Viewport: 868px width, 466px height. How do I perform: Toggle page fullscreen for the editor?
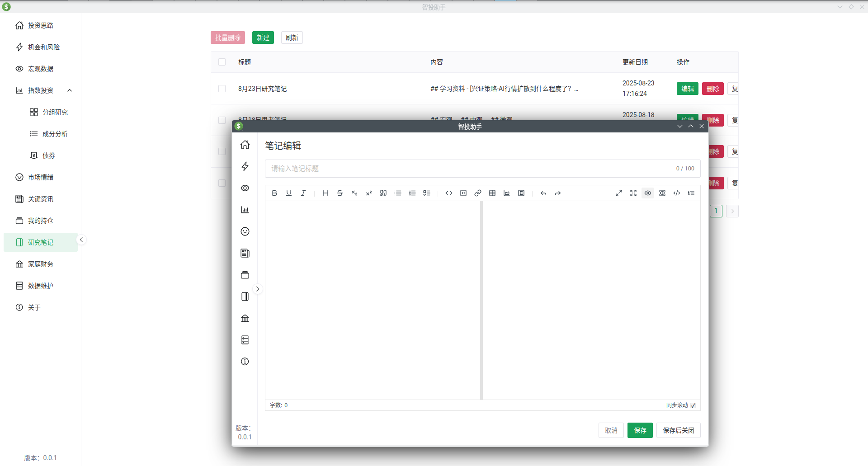pyautogui.click(x=619, y=193)
